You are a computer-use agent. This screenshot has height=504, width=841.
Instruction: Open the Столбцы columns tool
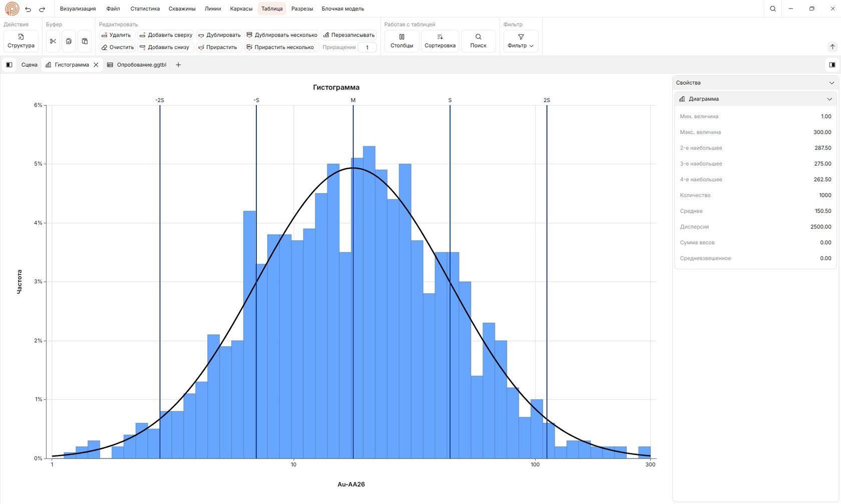[401, 41]
